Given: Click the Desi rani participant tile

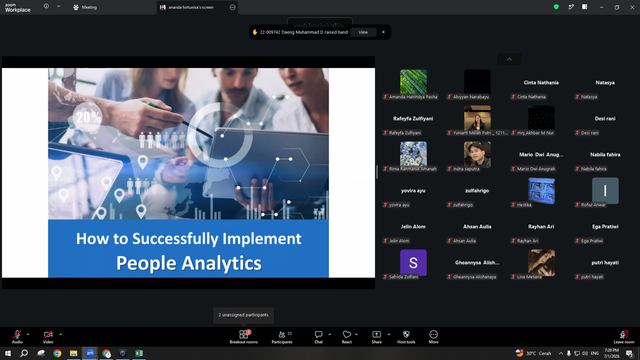Looking at the screenshot, I should (605, 120).
